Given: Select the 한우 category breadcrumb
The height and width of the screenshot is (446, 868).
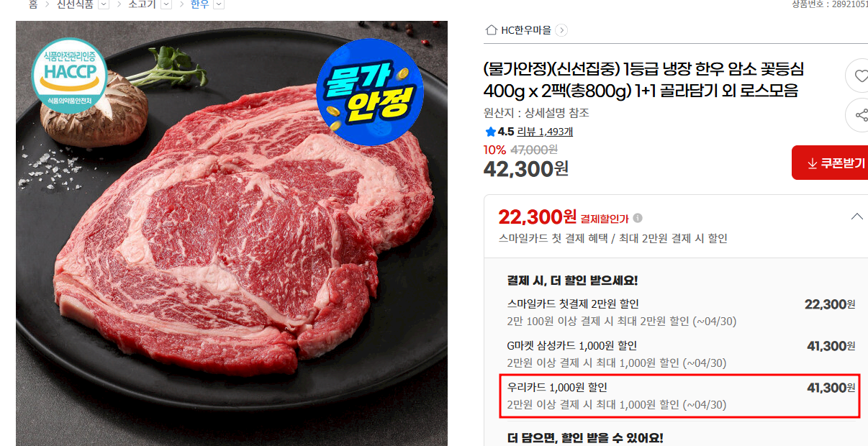Looking at the screenshot, I should (200, 4).
